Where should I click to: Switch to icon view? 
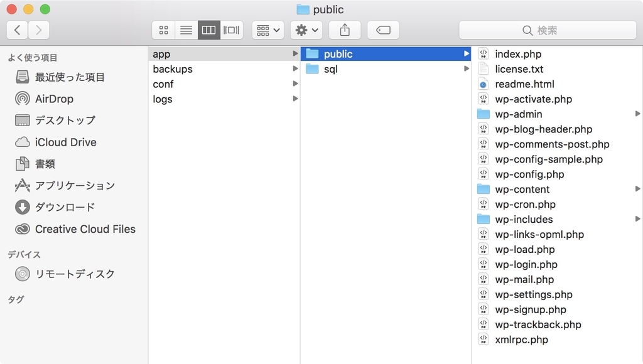tap(164, 30)
